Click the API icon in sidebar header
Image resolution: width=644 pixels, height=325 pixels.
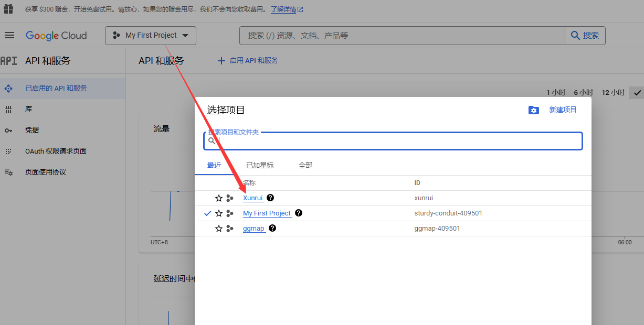tap(8, 61)
